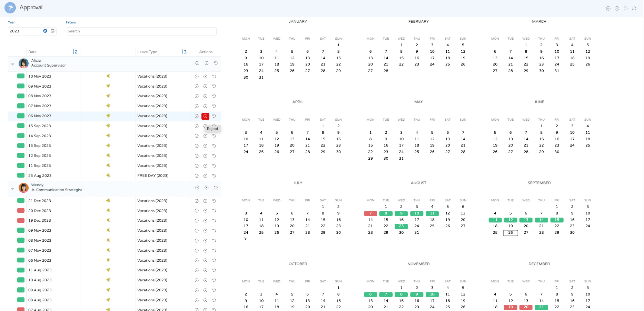Clear the 2023 year field value
644x311 pixels.
45,31
